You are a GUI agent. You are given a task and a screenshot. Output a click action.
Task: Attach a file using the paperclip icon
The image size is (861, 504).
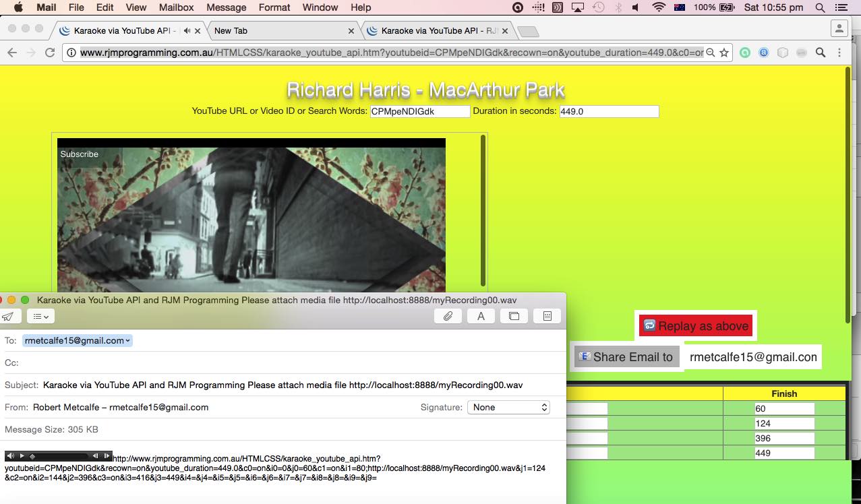(448, 316)
